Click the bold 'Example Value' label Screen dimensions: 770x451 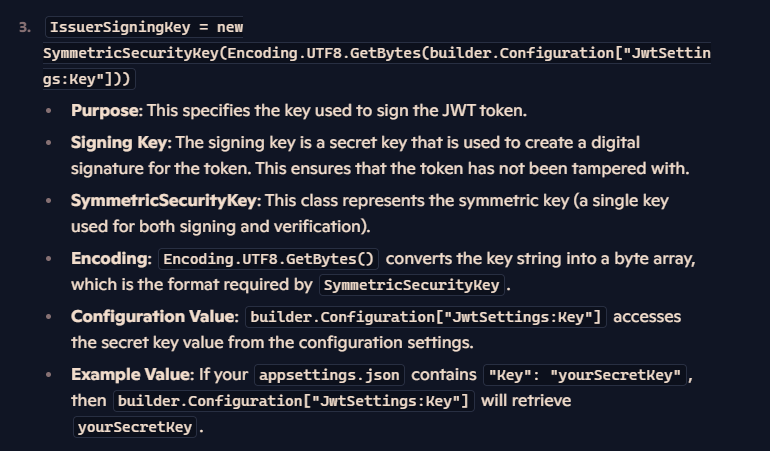(x=131, y=374)
